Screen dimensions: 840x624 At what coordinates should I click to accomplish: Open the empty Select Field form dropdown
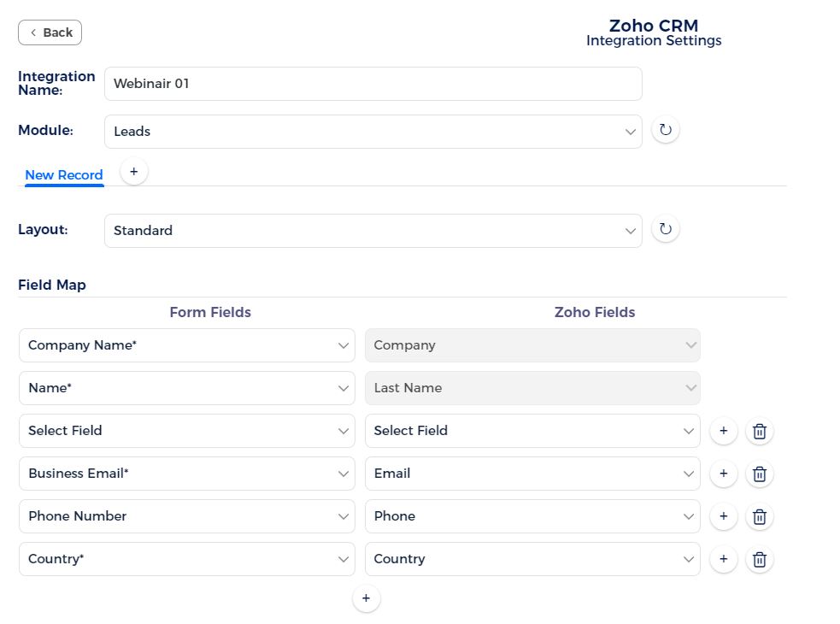187,431
